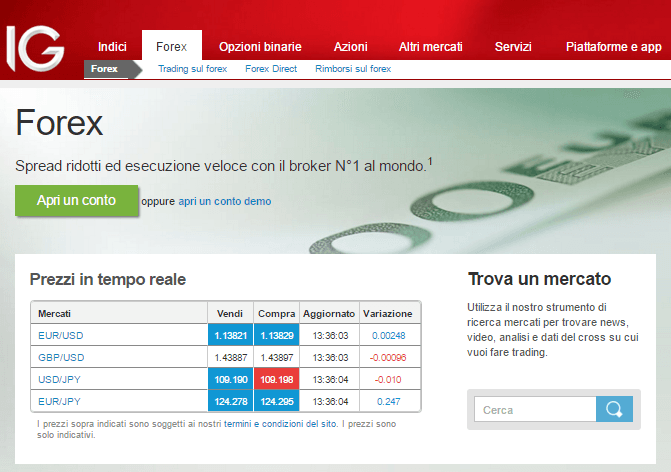The image size is (671, 472).
Task: Open the Altri mercati menu
Action: (431, 47)
